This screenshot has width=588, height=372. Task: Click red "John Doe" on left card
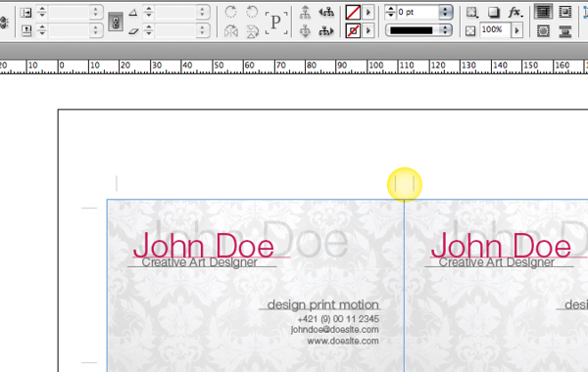204,246
